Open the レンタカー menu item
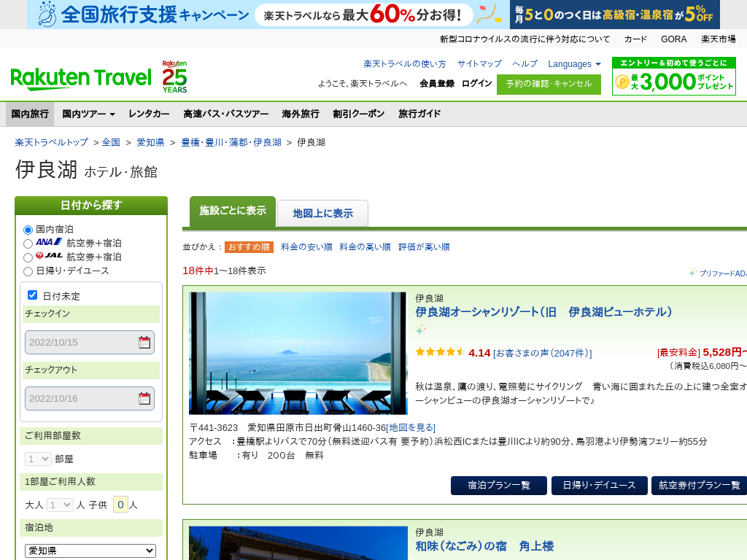747x560 pixels. tap(149, 114)
